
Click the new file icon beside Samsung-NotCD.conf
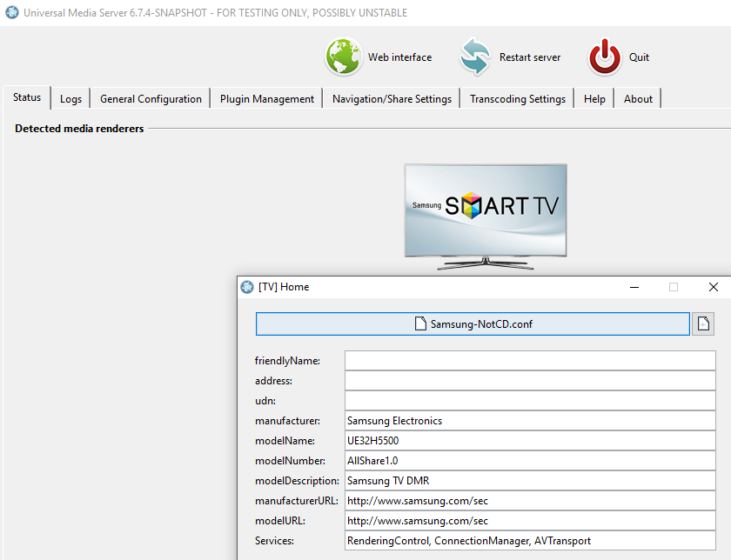(x=703, y=323)
